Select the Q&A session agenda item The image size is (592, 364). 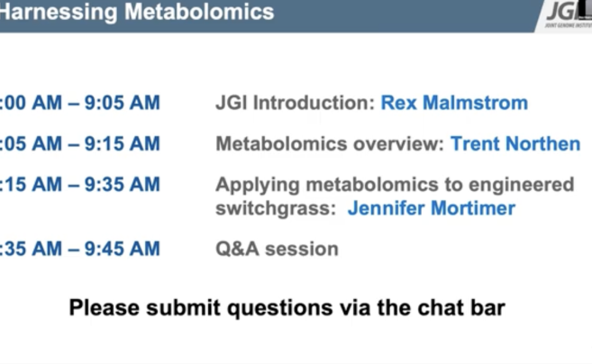[x=277, y=249]
